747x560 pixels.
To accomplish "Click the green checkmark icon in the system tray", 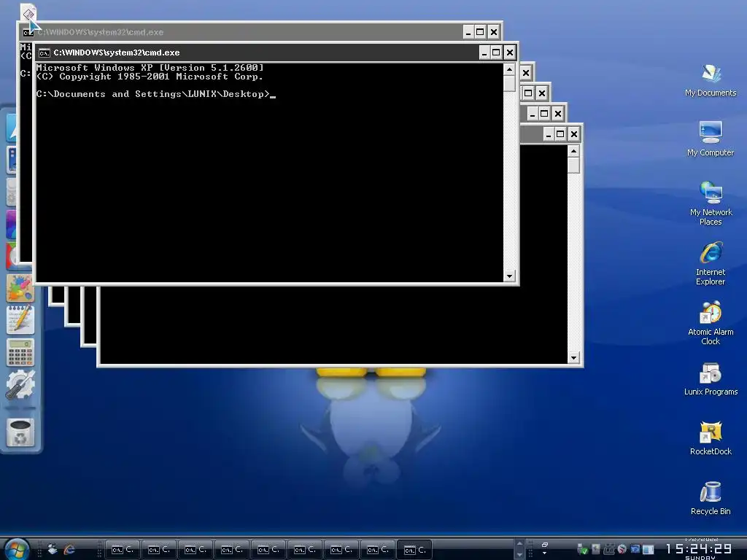I will [582, 550].
